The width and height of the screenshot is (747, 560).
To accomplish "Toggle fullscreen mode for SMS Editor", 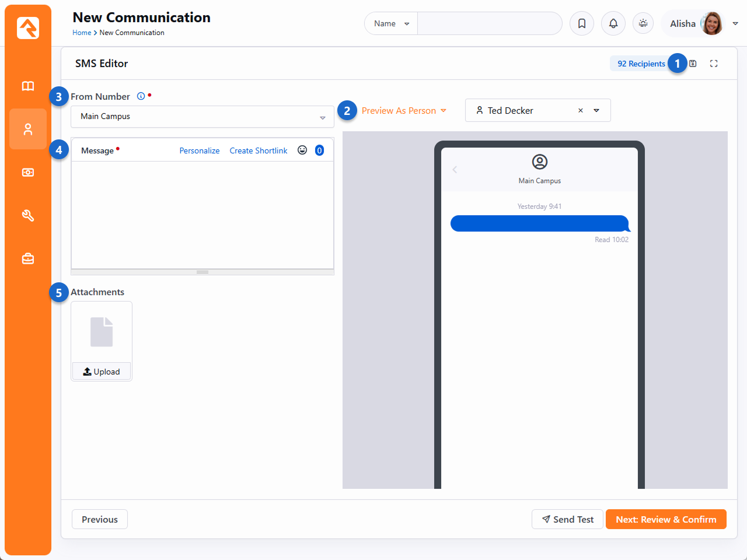I will 714,64.
